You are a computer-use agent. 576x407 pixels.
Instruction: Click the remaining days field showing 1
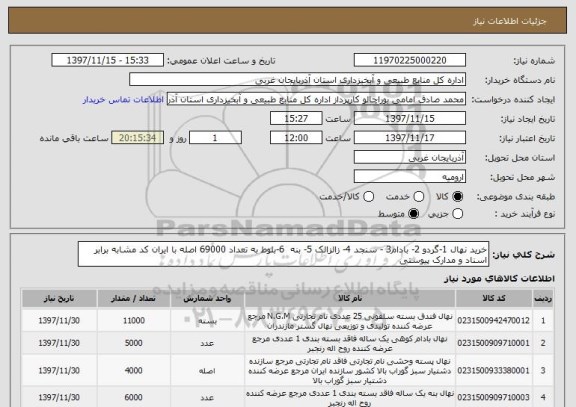(x=215, y=138)
